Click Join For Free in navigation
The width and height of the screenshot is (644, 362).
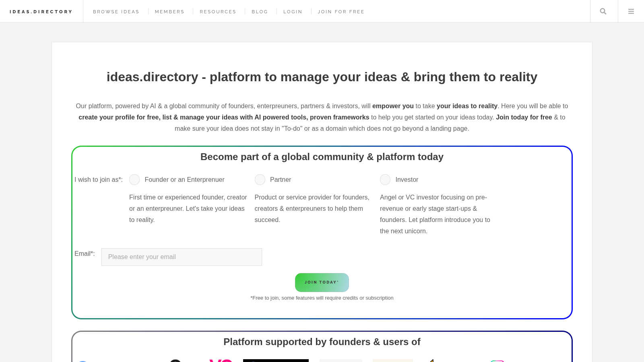(x=341, y=12)
